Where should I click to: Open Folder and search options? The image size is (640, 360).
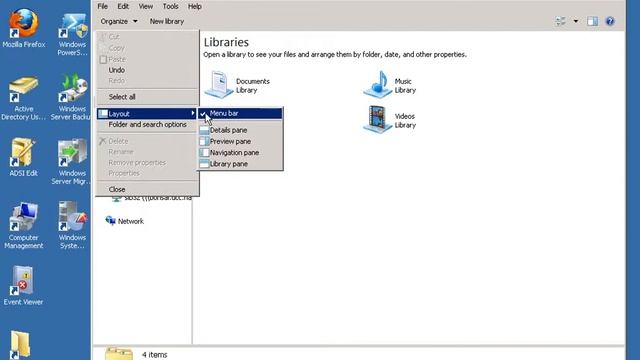147,124
